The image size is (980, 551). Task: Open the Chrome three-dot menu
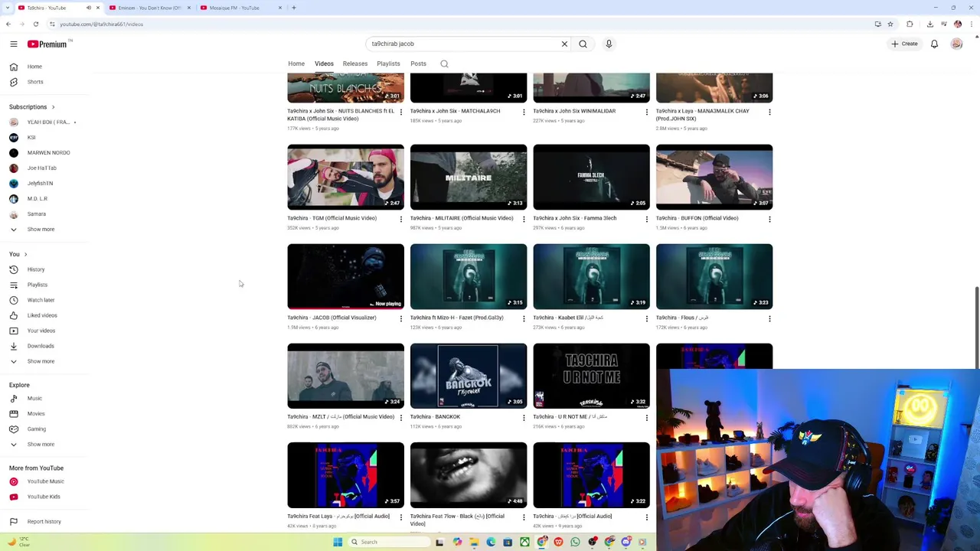tap(971, 24)
